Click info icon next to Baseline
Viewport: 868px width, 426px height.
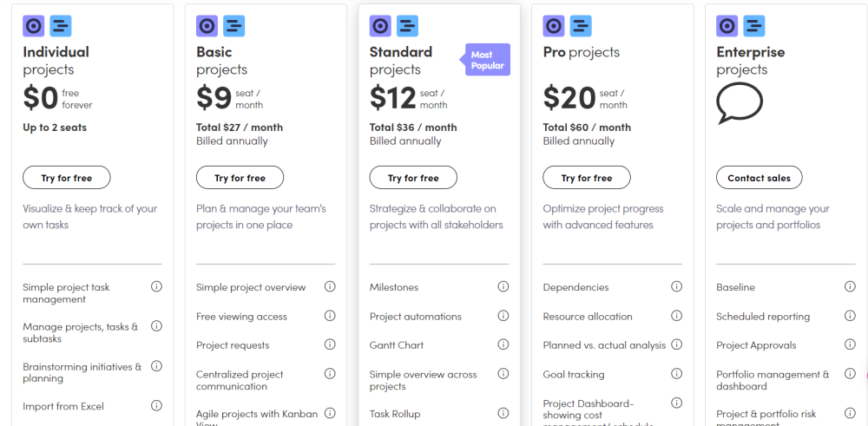[851, 287]
